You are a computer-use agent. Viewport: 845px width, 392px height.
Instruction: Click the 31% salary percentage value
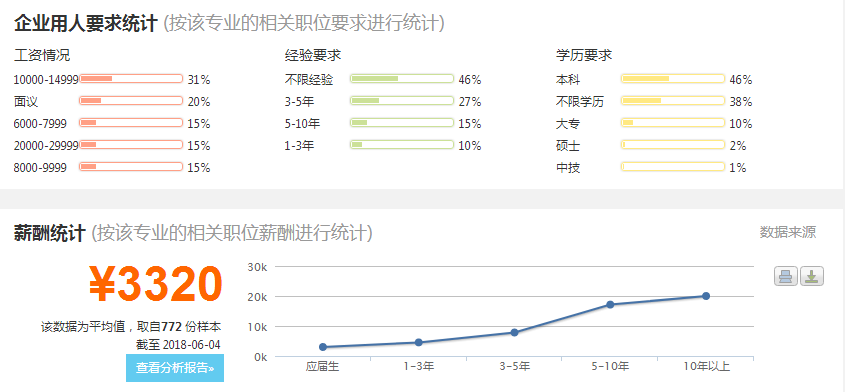[199, 80]
